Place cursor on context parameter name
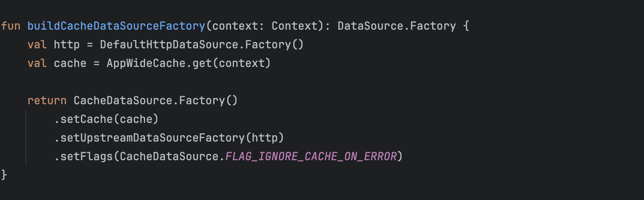This screenshot has height=200, width=644. click(x=235, y=26)
